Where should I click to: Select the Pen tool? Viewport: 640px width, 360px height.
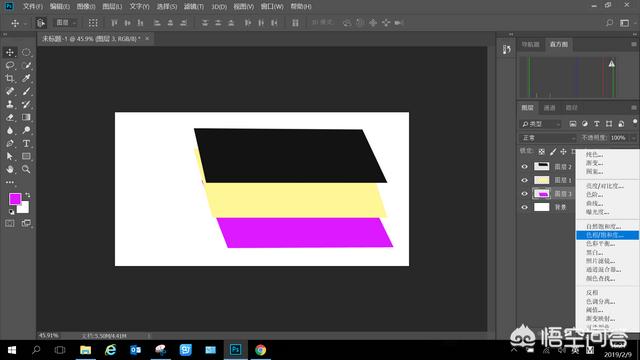pyautogui.click(x=10, y=144)
